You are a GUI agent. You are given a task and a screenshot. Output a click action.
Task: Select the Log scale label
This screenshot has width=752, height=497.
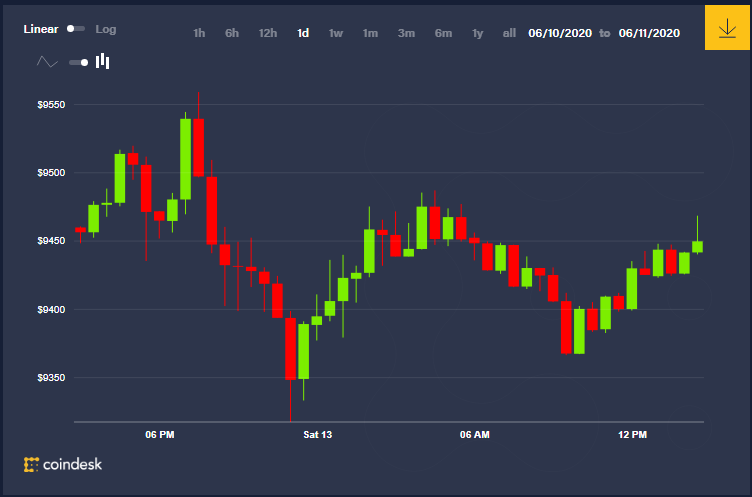106,29
